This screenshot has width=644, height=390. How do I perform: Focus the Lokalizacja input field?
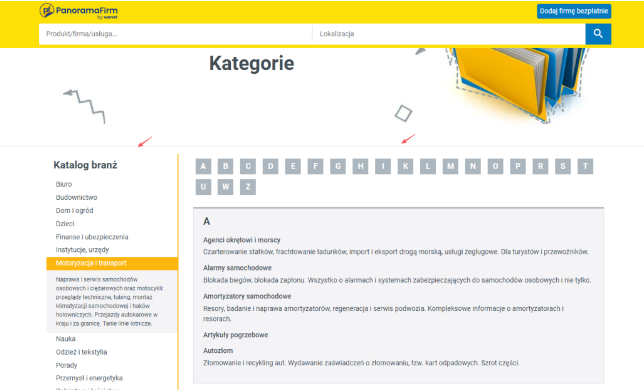[x=449, y=34]
